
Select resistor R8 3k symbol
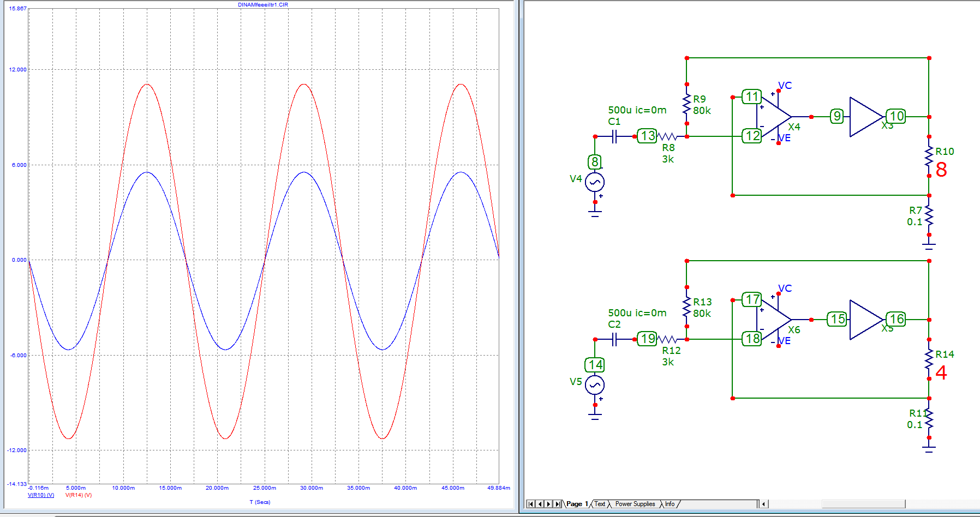(667, 136)
